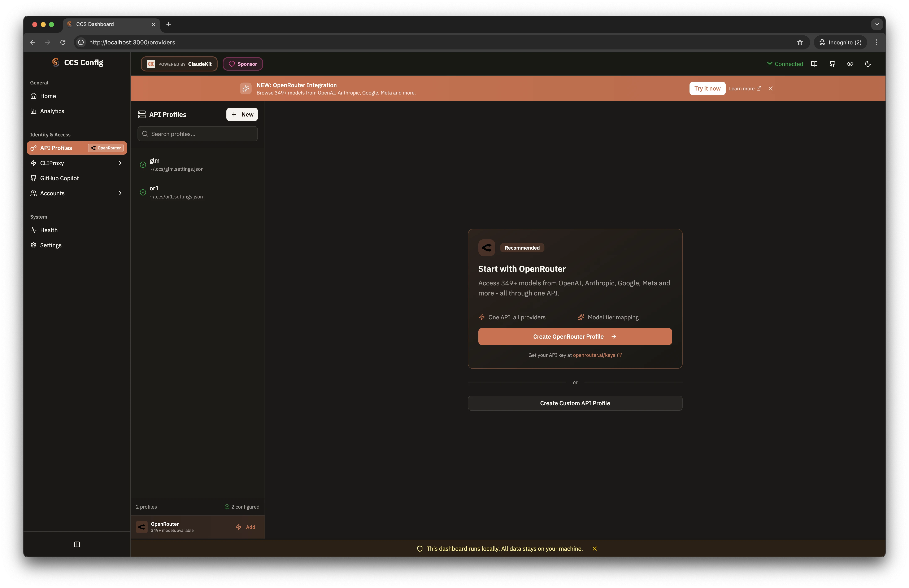Toggle the privacy eye icon
The height and width of the screenshot is (588, 909).
(x=850, y=64)
